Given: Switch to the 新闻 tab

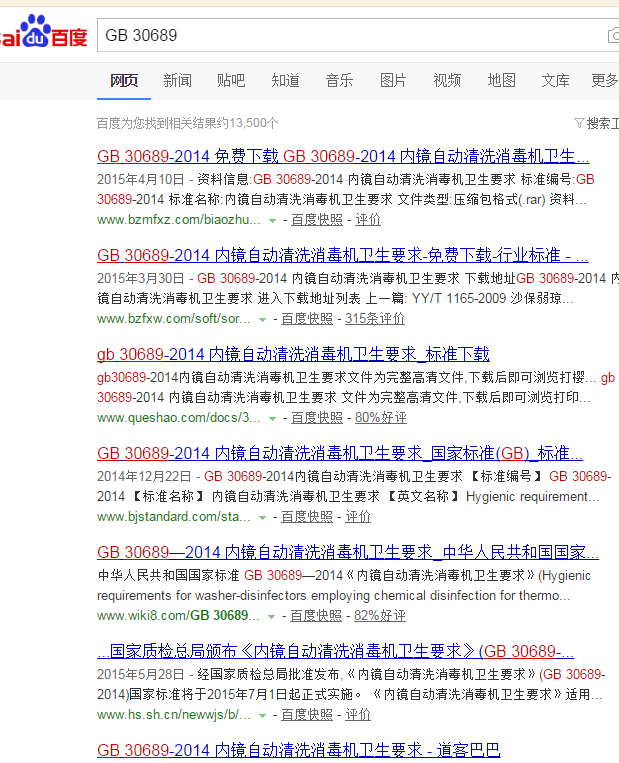Looking at the screenshot, I should [x=177, y=81].
